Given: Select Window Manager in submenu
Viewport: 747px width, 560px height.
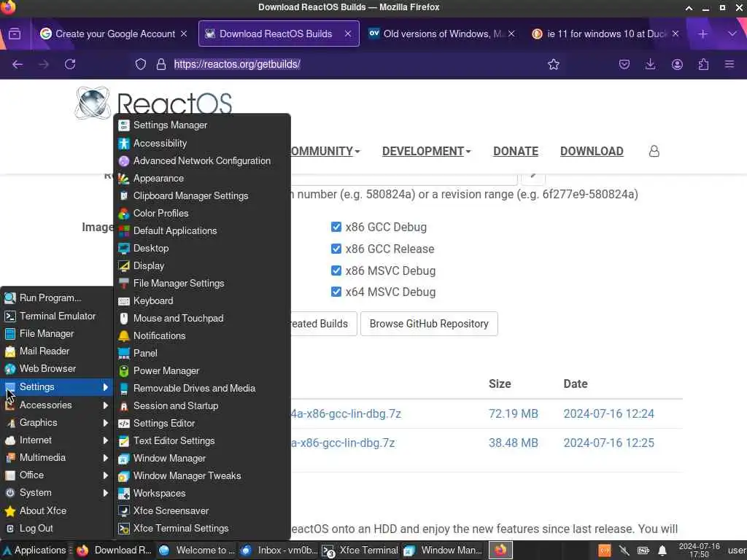Looking at the screenshot, I should [202, 459].
